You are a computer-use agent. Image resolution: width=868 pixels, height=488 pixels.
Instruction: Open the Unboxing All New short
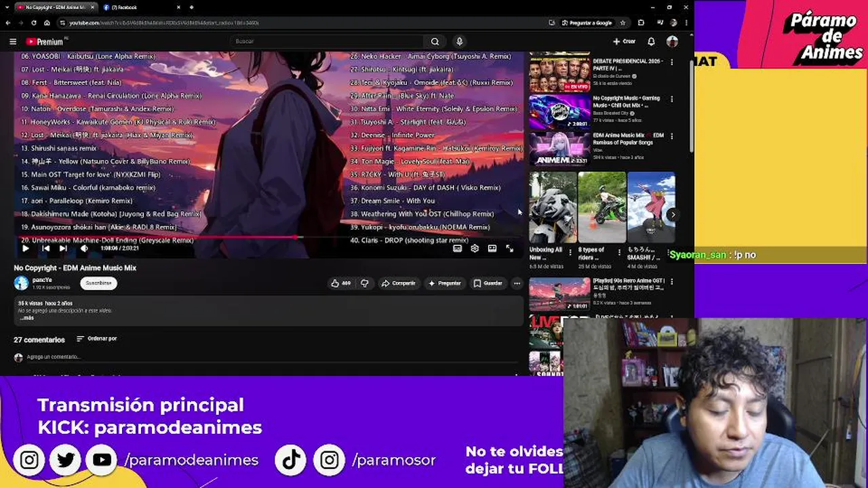[x=553, y=207]
